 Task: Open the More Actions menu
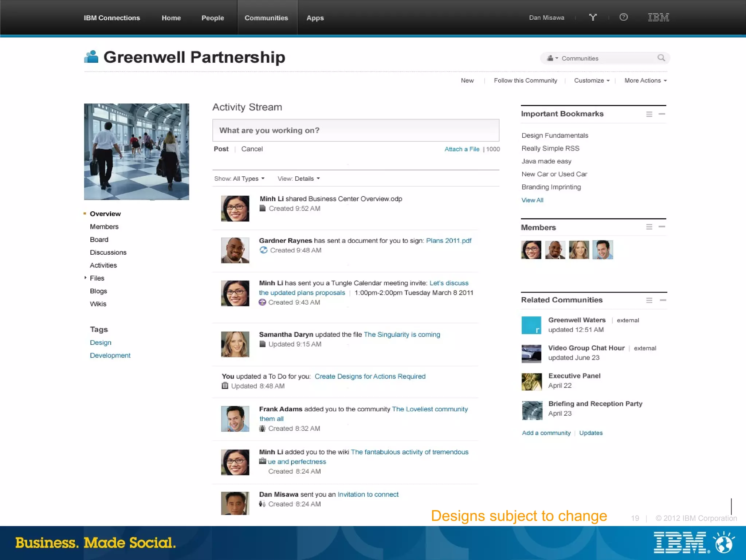tap(645, 81)
